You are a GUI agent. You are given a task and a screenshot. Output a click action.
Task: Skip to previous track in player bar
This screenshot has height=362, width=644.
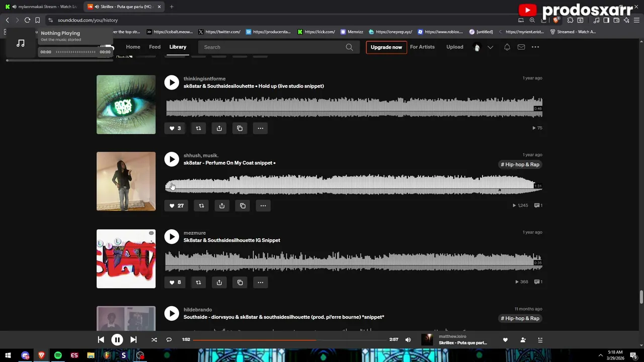[101, 340]
